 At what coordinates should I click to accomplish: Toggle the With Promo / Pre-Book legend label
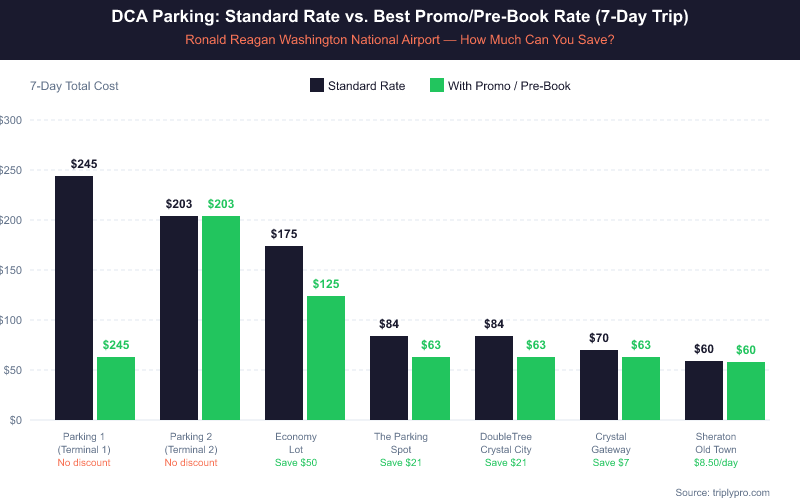[x=509, y=86]
